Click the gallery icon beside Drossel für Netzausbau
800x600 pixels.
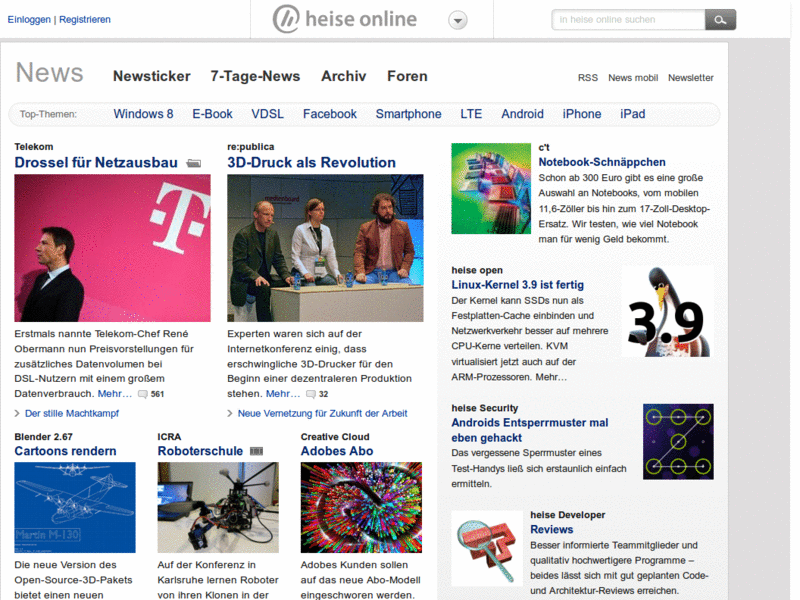pos(194,163)
